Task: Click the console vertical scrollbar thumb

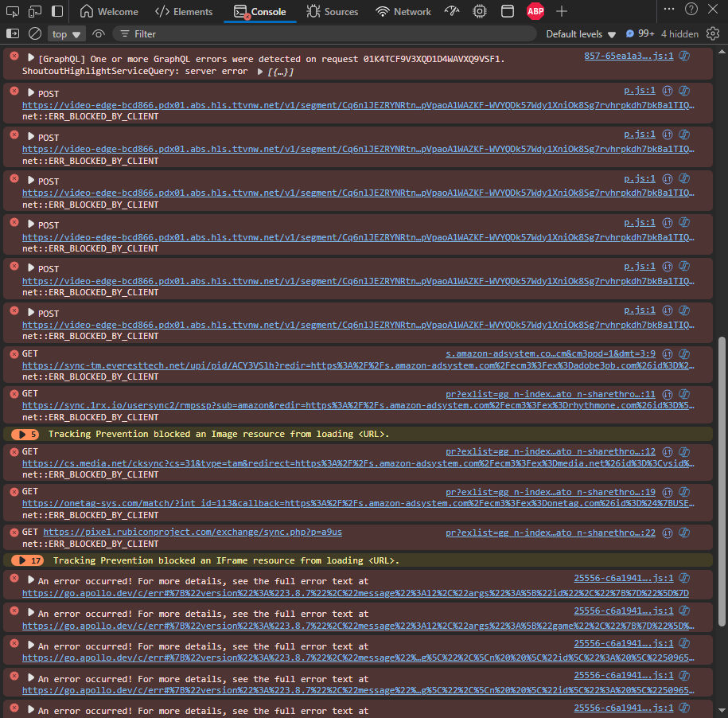Action: click(722, 481)
